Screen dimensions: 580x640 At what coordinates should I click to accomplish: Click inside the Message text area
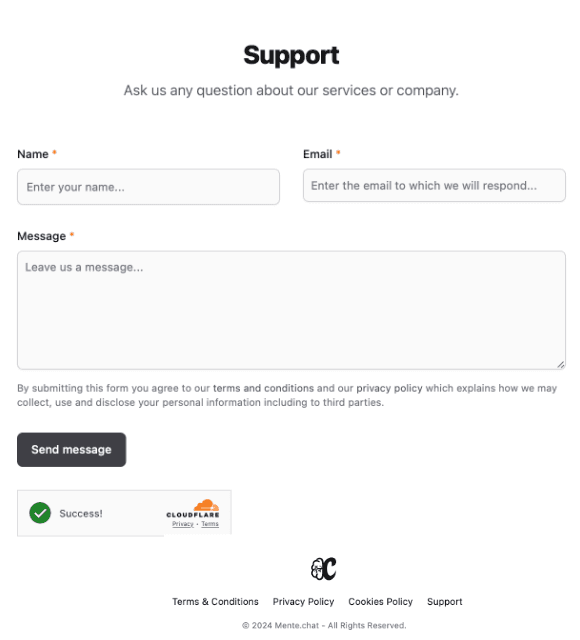(291, 310)
